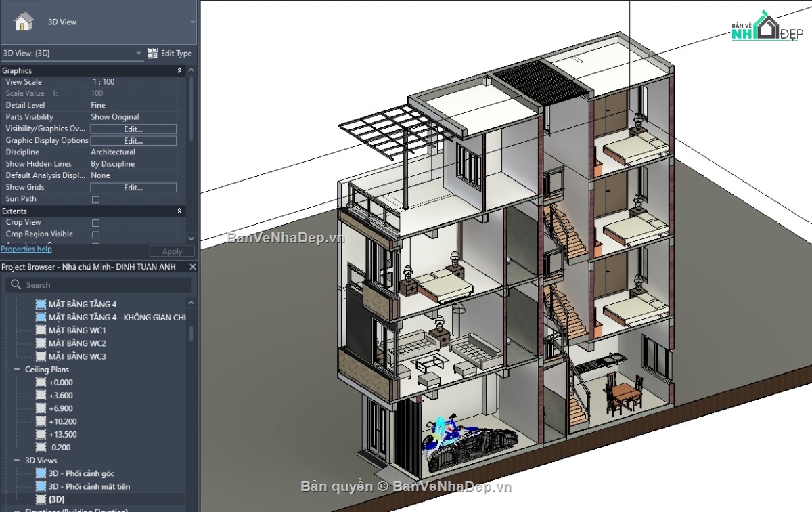
Task: Click the view icon beside ceiling plan +0.000
Action: (41, 382)
